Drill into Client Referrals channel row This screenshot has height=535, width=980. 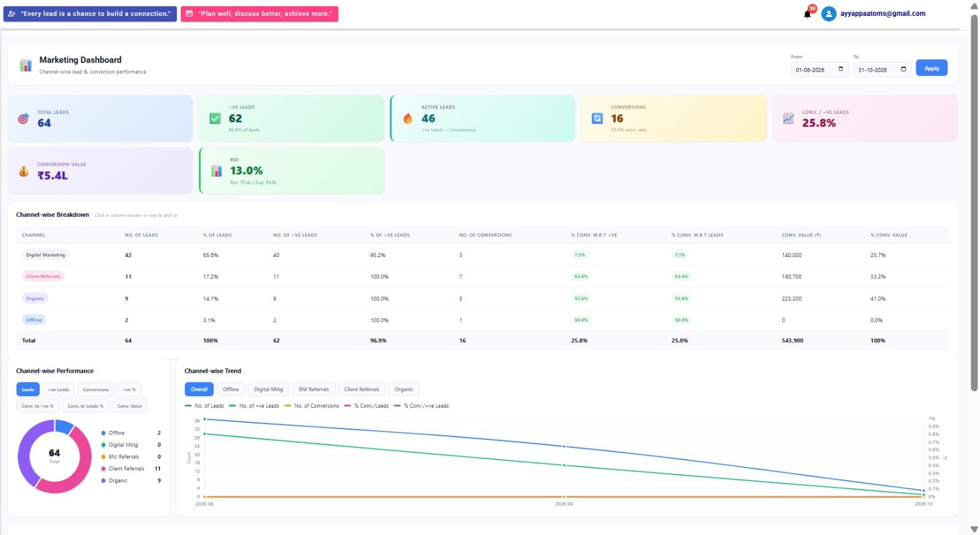click(483, 276)
